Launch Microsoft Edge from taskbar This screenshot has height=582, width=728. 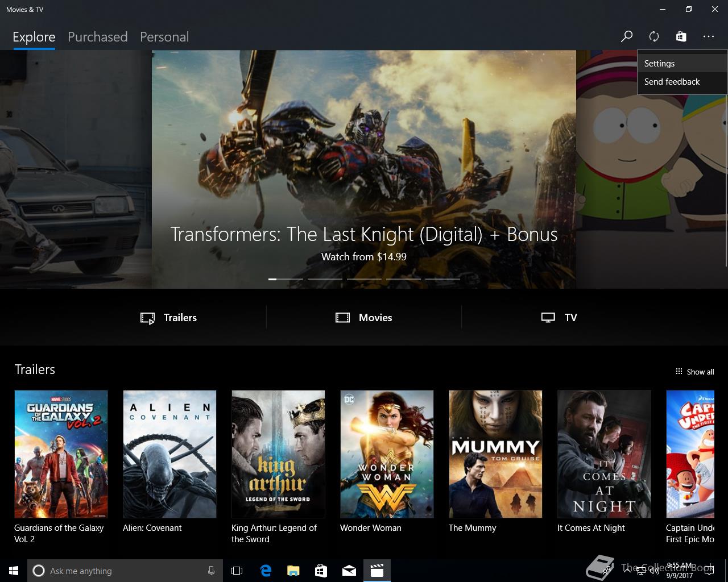[265, 571]
